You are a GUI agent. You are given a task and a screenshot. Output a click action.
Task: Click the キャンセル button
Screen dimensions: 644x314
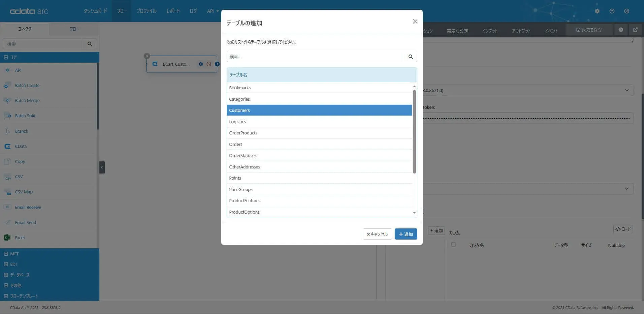click(377, 234)
